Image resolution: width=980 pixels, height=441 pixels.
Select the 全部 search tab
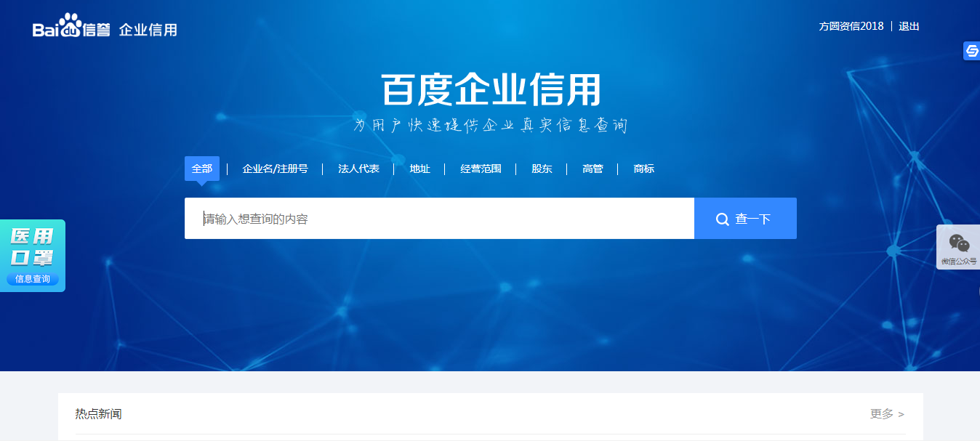point(202,169)
